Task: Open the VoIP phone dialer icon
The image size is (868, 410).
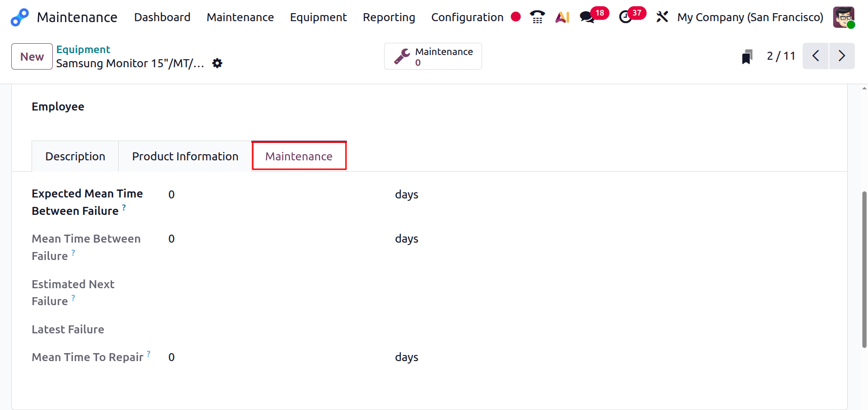Action: click(x=537, y=17)
